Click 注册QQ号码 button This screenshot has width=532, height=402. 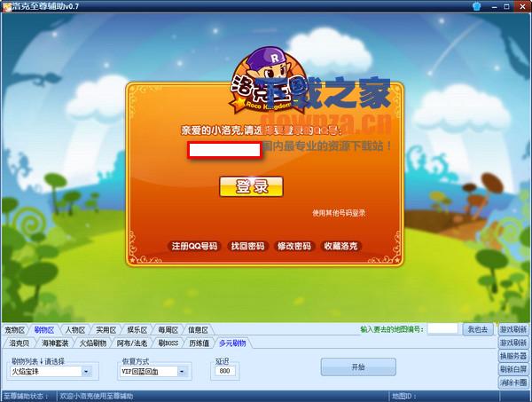(x=194, y=246)
